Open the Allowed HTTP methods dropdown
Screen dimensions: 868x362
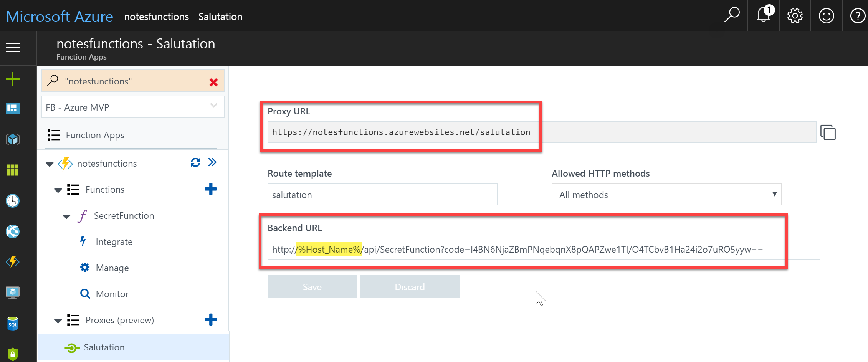click(x=666, y=195)
